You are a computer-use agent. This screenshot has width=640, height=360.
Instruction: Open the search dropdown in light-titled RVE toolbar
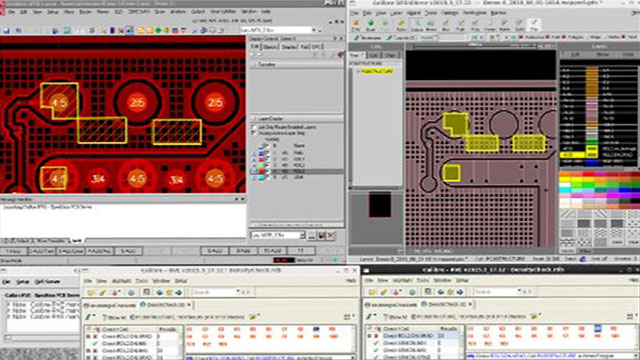(x=238, y=292)
